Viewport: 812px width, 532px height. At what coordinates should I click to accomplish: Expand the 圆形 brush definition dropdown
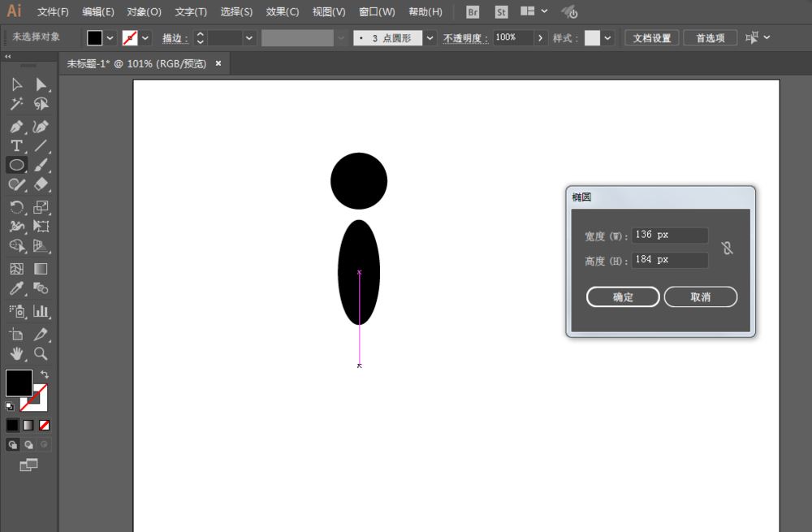(430, 37)
